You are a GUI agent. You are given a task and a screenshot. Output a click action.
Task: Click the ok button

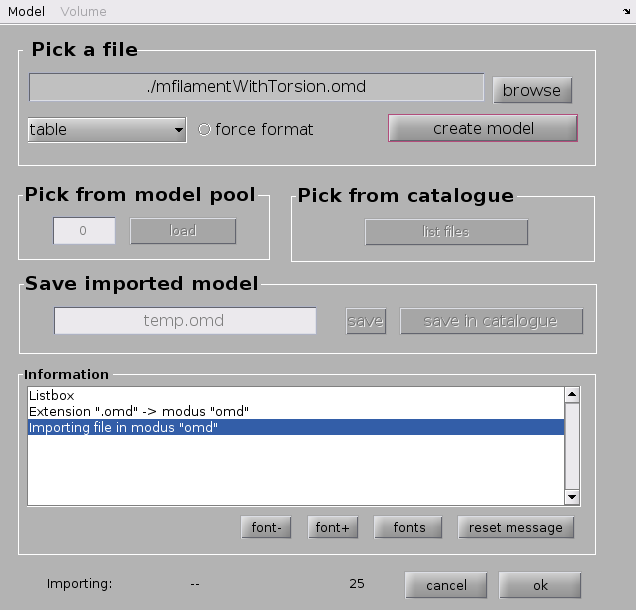(540, 585)
